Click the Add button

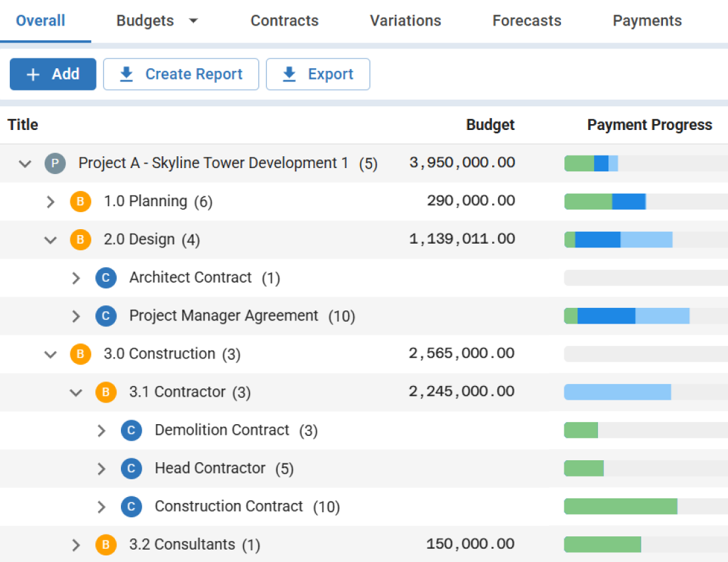(53, 74)
